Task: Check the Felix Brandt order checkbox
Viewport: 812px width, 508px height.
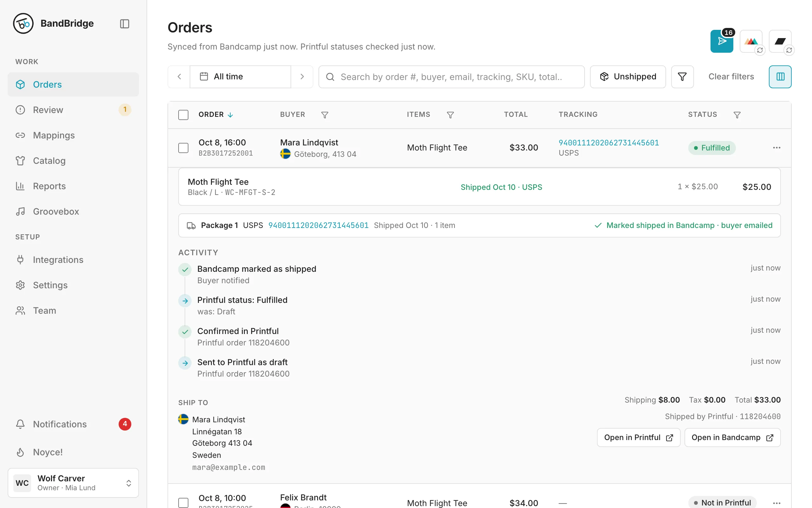Action: pos(183,503)
